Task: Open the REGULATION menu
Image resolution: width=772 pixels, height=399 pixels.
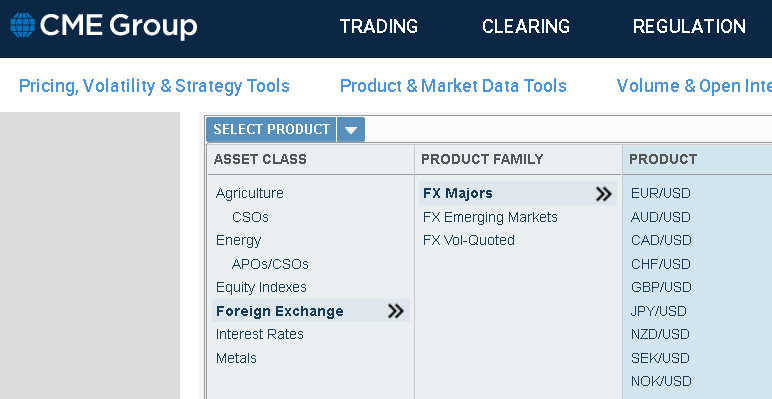Action: 689,26
